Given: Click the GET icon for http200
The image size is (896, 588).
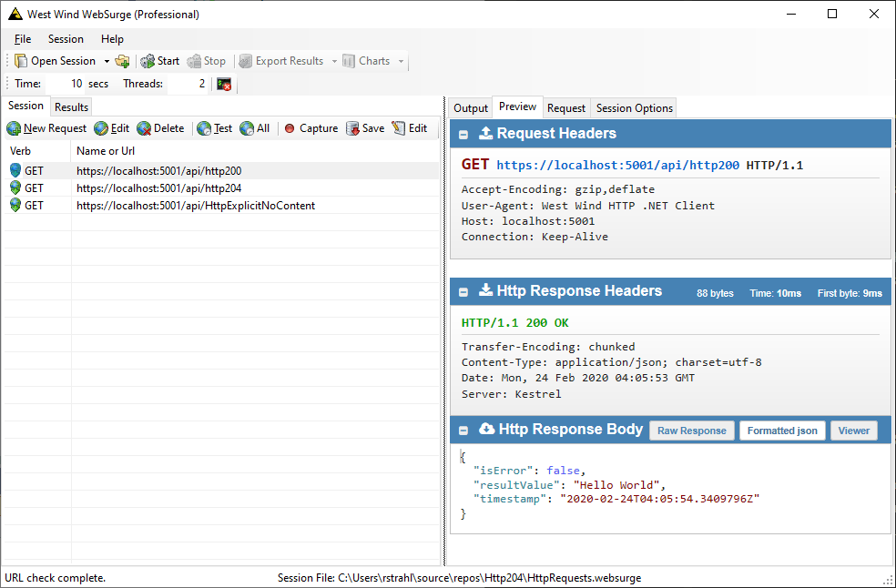Looking at the screenshot, I should [15, 171].
